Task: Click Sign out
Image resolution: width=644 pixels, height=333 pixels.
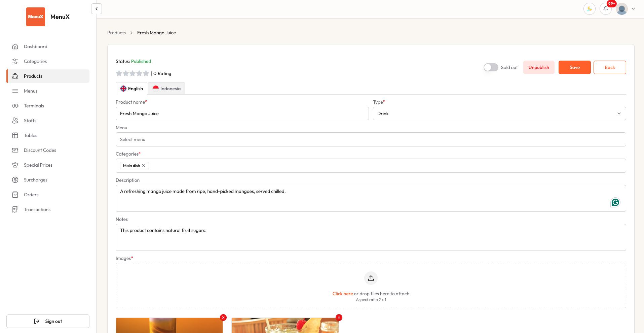Action: (48, 321)
